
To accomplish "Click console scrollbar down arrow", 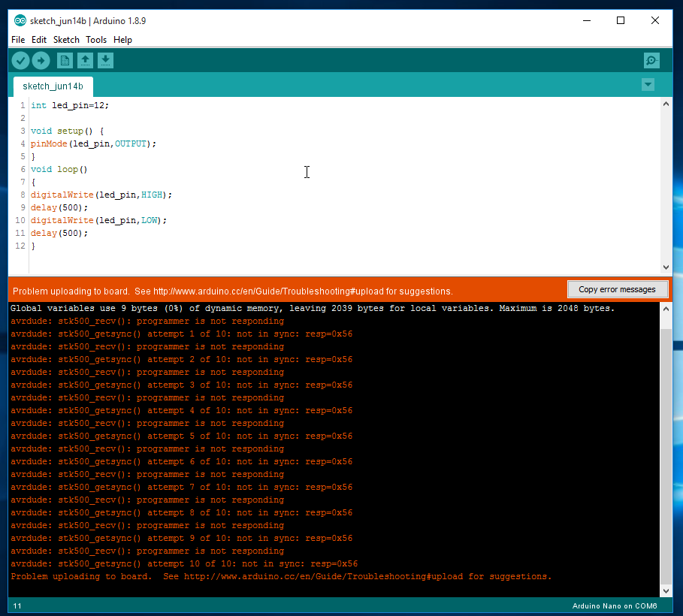I will click(666, 591).
